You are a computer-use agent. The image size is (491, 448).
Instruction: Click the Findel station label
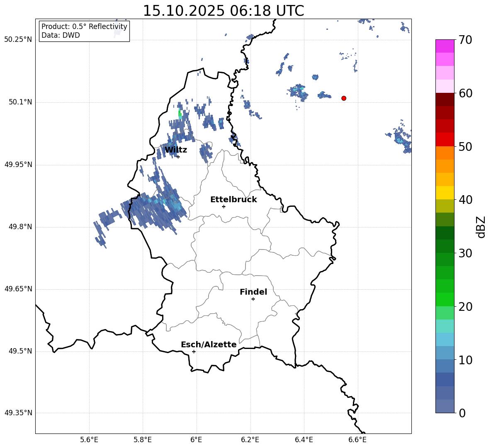[x=253, y=292]
